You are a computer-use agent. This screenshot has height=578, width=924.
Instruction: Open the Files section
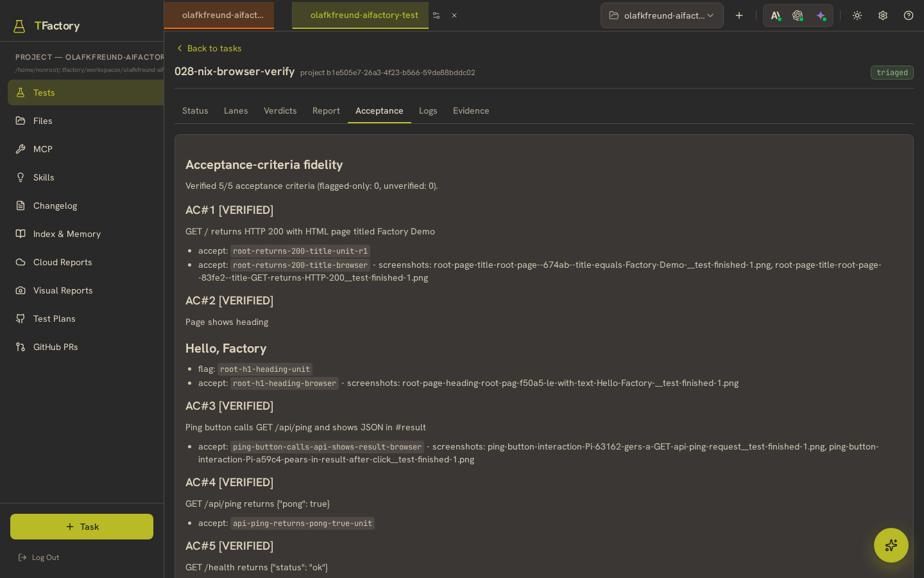pyautogui.click(x=86, y=121)
